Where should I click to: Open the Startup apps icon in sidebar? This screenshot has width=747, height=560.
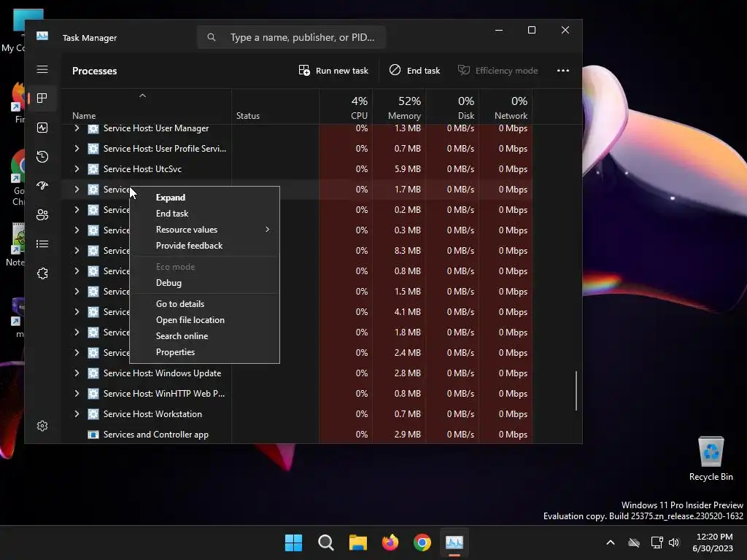click(x=42, y=186)
